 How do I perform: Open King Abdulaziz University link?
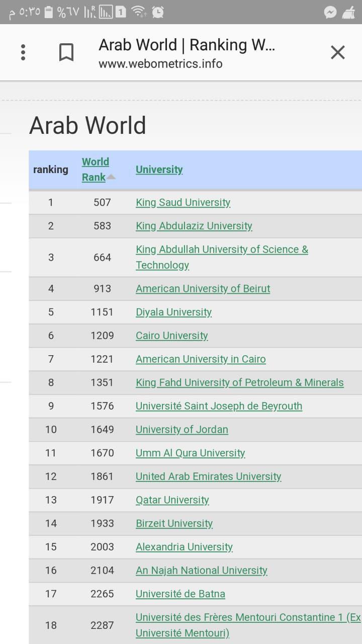pos(194,226)
